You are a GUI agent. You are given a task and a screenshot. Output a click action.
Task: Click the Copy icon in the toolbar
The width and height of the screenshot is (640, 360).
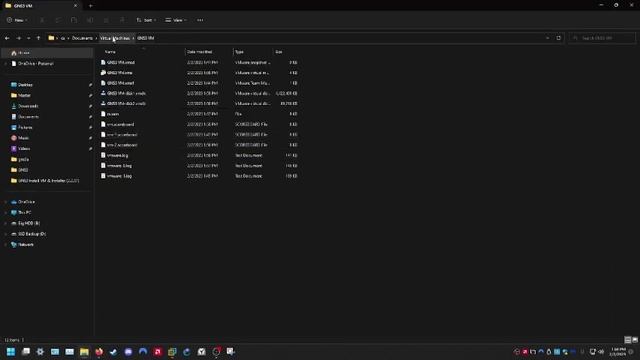[x=58, y=20]
